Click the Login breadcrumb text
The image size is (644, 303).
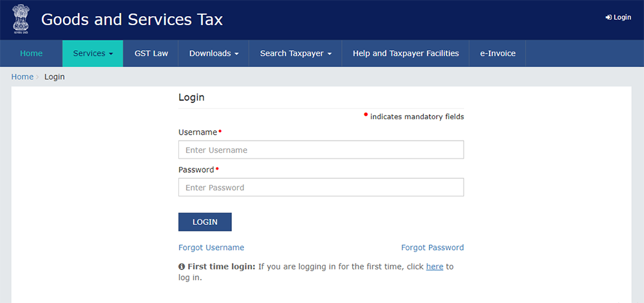(55, 77)
